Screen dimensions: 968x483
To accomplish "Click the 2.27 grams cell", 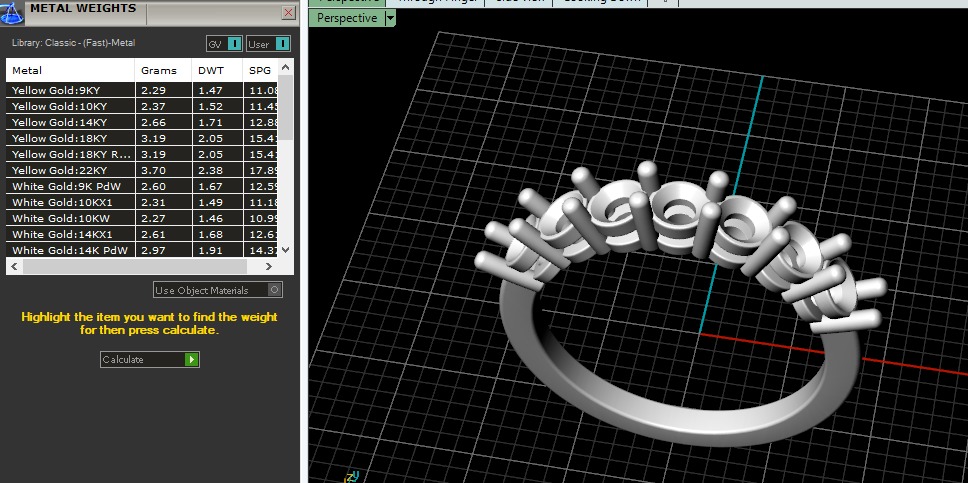I will click(x=163, y=219).
